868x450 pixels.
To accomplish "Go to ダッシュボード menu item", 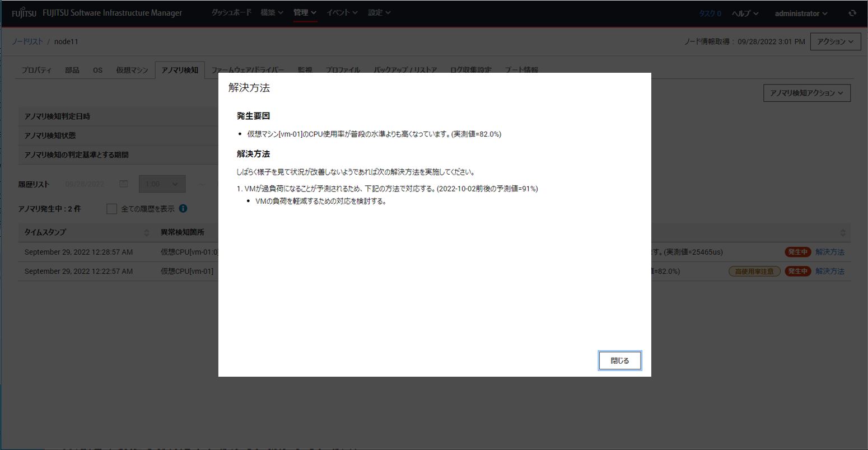I will point(231,12).
